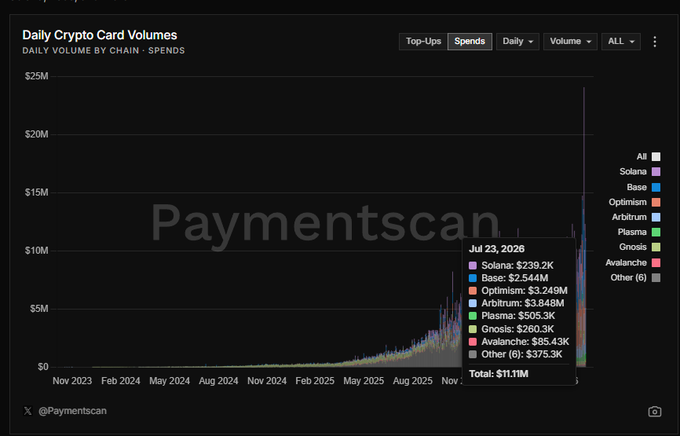Toggle Gnosis series in legend
680x436 pixels.
[640, 247]
